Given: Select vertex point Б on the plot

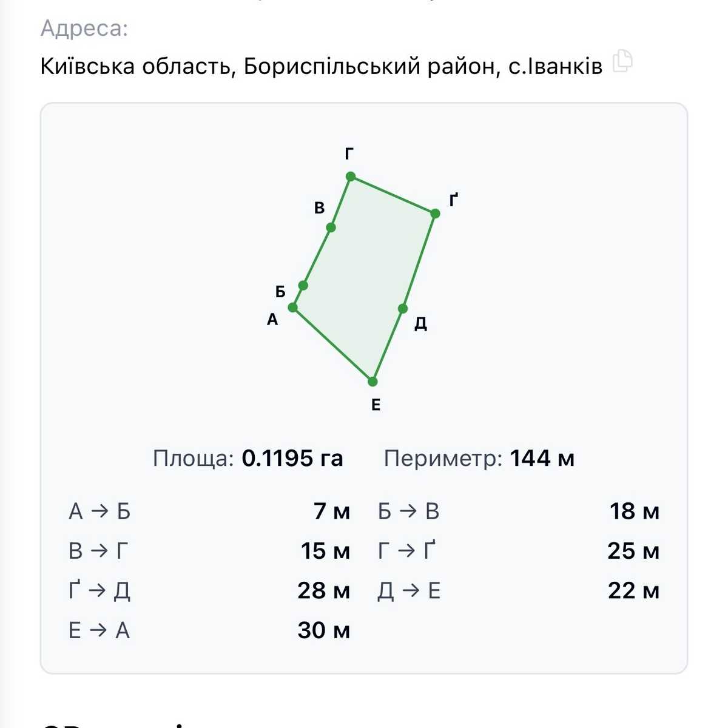Looking at the screenshot, I should click(x=303, y=285).
